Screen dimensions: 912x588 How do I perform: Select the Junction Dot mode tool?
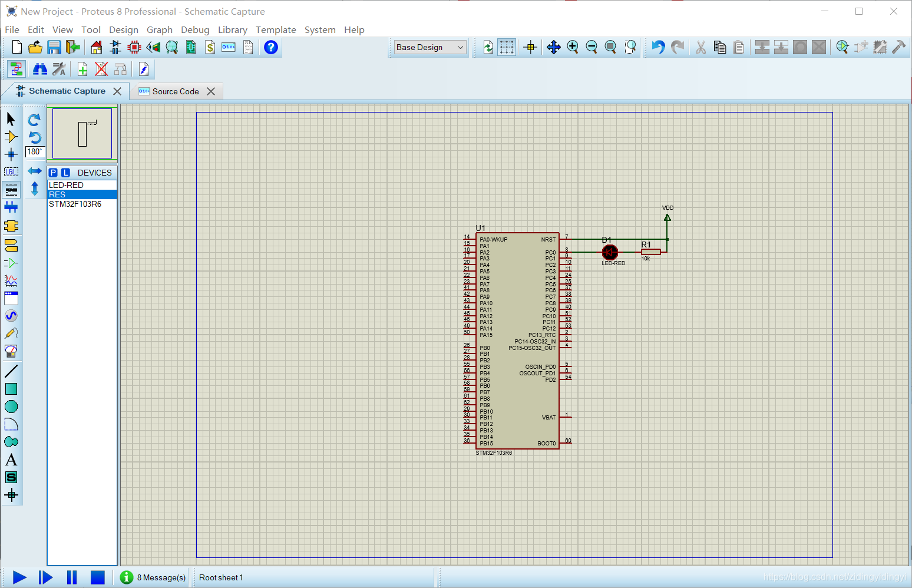11,154
